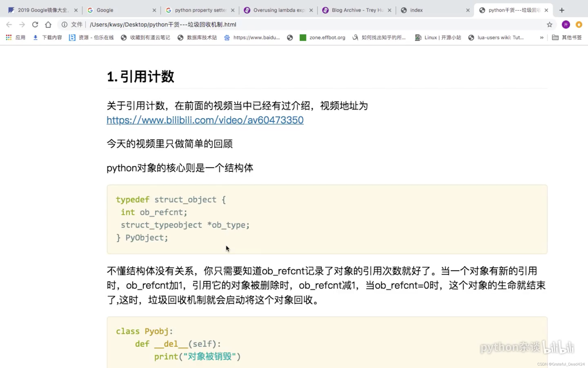Click text python对象的核心则是一个结构体
The height and width of the screenshot is (368, 588).
click(180, 168)
